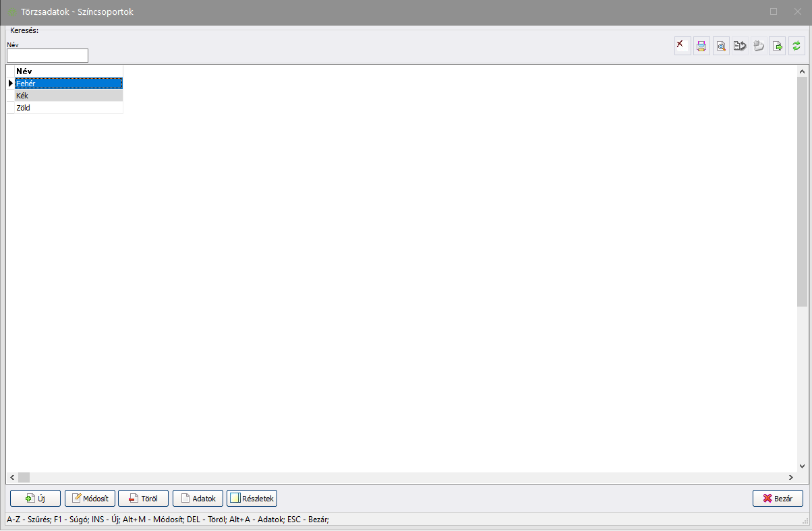Screen dimensions: 812x531
Task: Sort by clicking the Név column header
Action: 68,71
